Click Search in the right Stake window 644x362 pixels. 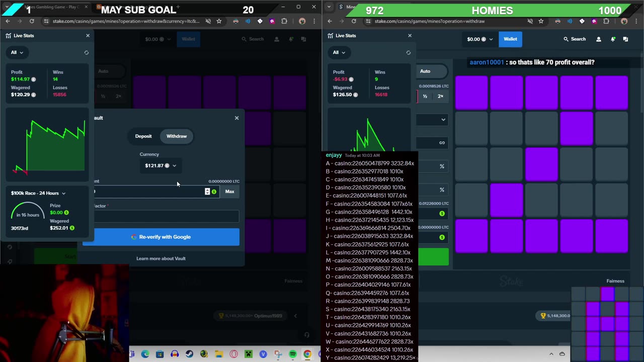(574, 39)
